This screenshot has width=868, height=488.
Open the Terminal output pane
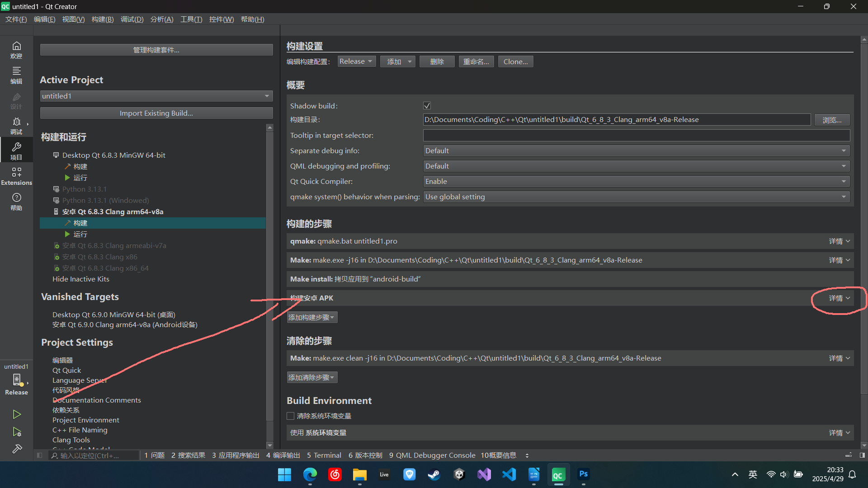pyautogui.click(x=324, y=455)
